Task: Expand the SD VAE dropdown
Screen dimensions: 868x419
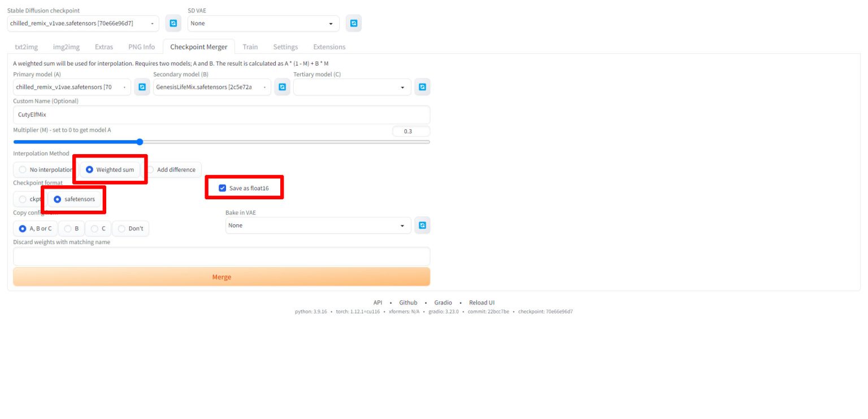Action: point(263,23)
